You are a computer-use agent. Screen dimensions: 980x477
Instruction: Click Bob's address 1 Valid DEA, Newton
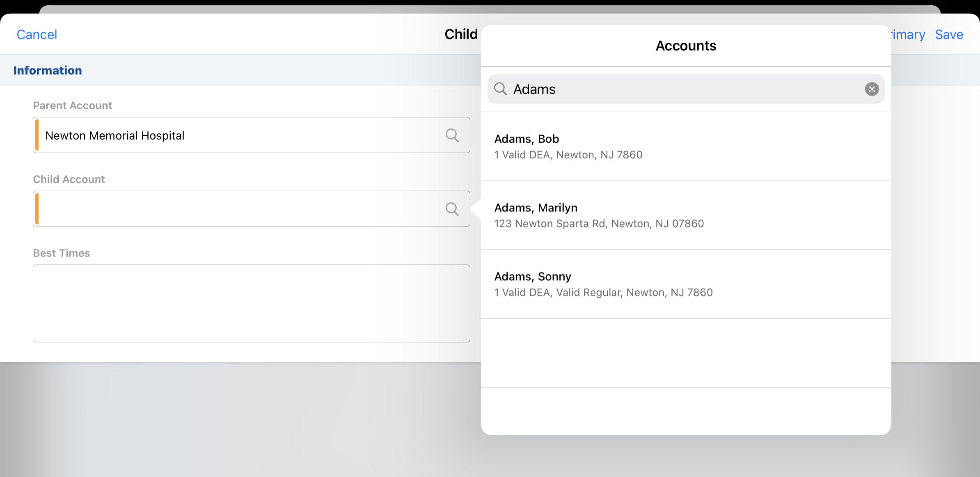point(568,155)
